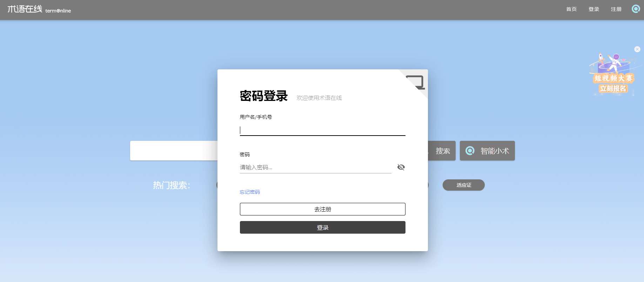Open the 登录 nav item in header
Image resolution: width=644 pixels, height=282 pixels.
point(594,9)
